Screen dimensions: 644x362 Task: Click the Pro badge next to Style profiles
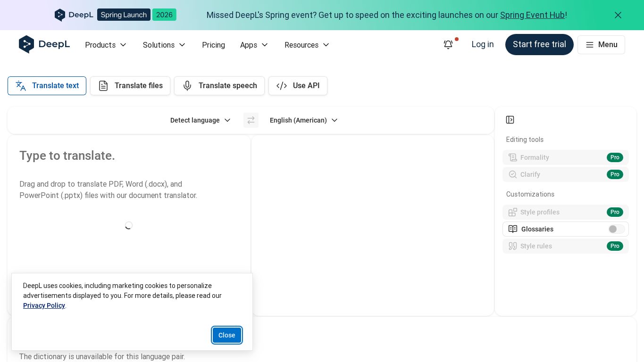[615, 212]
